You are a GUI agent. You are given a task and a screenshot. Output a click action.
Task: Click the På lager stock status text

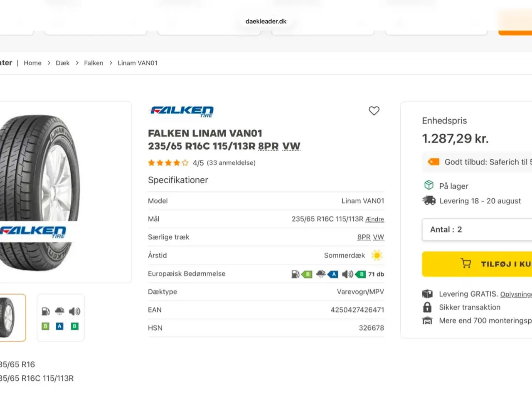(x=453, y=186)
